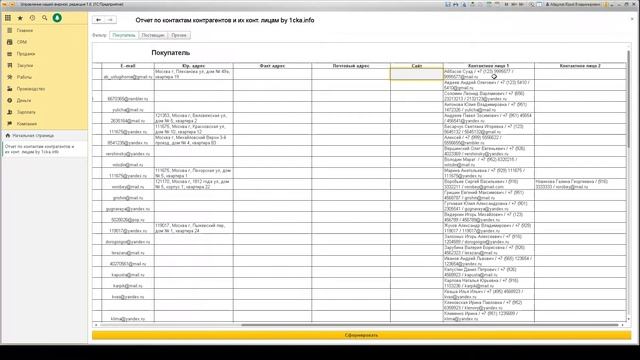Click the M- memory button in the title bar
This screenshot has width=640, height=360.
[521, 4]
